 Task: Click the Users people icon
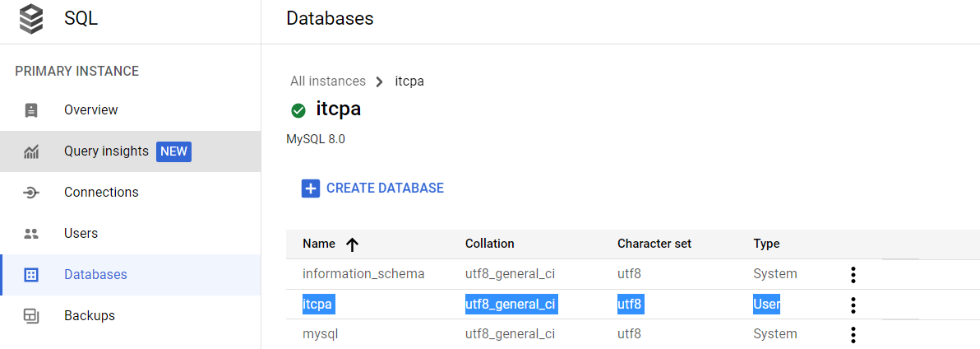[31, 234]
